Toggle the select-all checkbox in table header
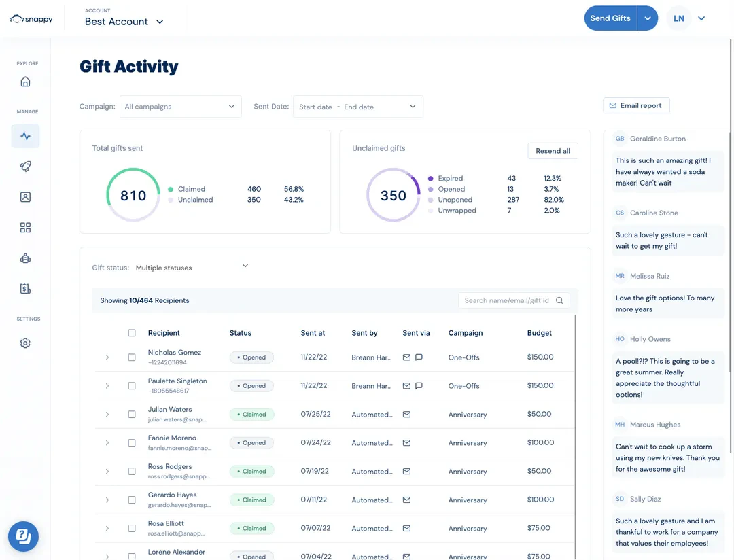This screenshot has width=734, height=560. pos(132,333)
